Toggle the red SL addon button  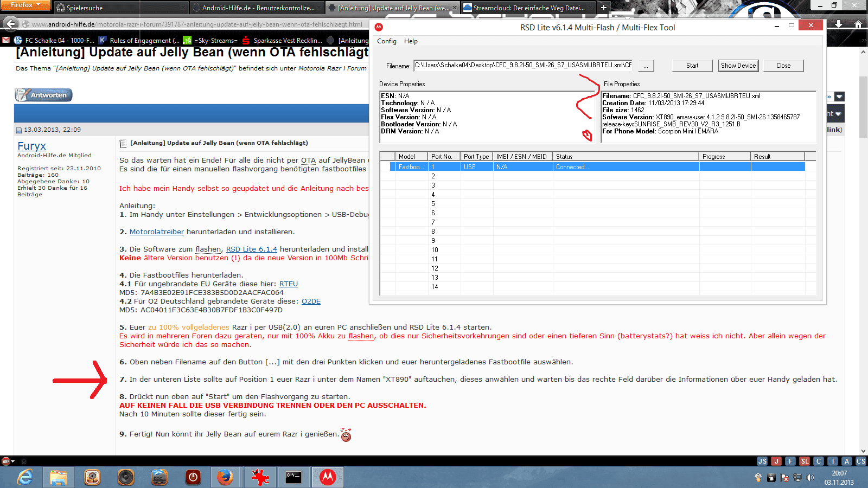(805, 461)
